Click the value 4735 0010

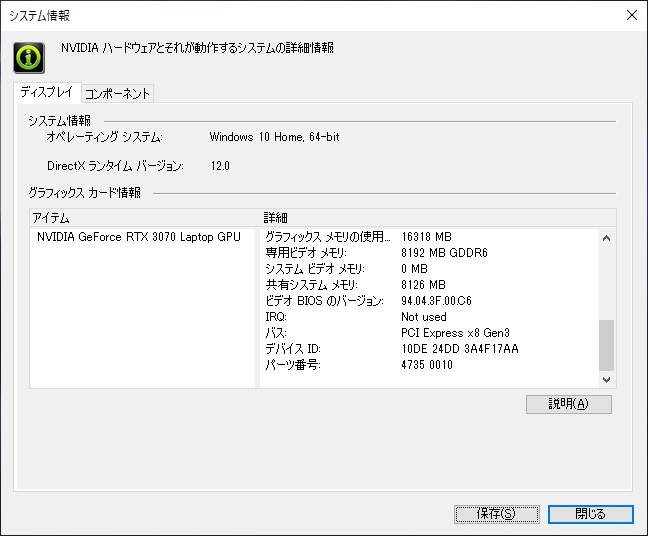[427, 365]
